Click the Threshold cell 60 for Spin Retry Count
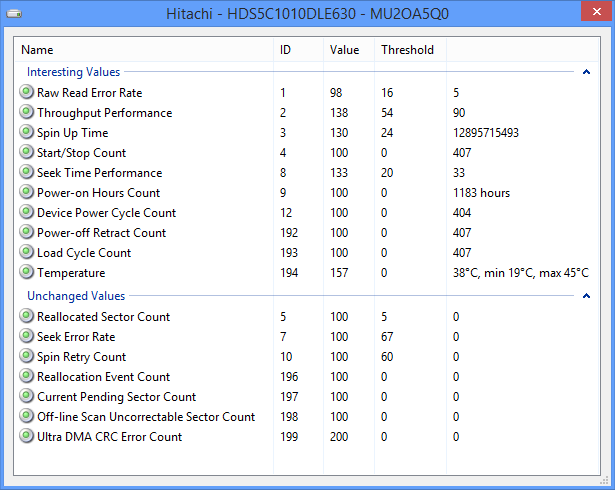The height and width of the screenshot is (490, 615). click(x=387, y=357)
